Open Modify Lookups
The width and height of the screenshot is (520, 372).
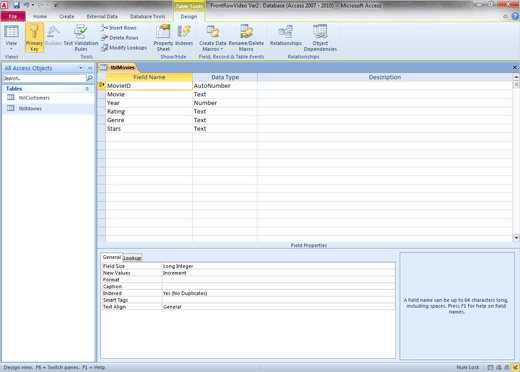(x=124, y=48)
